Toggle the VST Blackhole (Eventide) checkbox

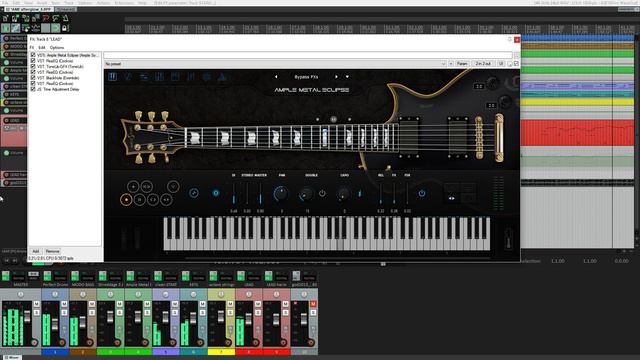33,78
